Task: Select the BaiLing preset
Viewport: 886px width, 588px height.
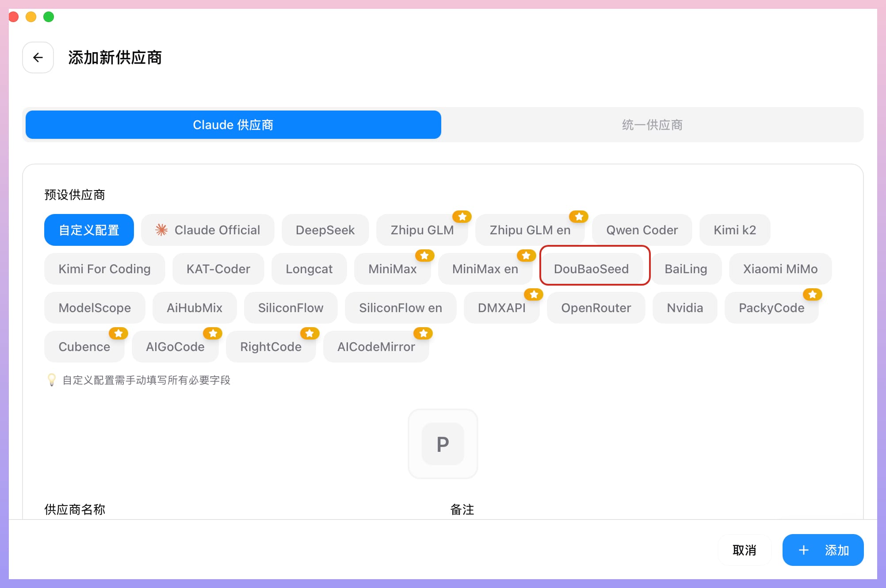Action: 686,269
